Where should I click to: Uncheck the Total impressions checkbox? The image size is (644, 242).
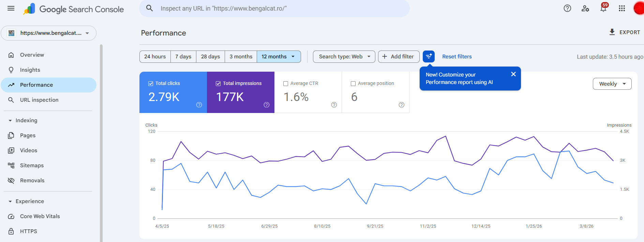[x=218, y=83]
